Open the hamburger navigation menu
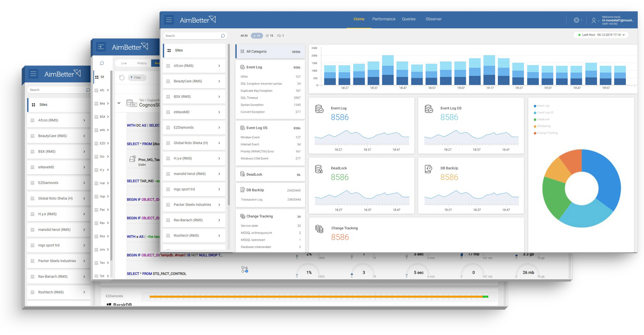The height and width of the screenshot is (335, 644). pyautogui.click(x=169, y=20)
